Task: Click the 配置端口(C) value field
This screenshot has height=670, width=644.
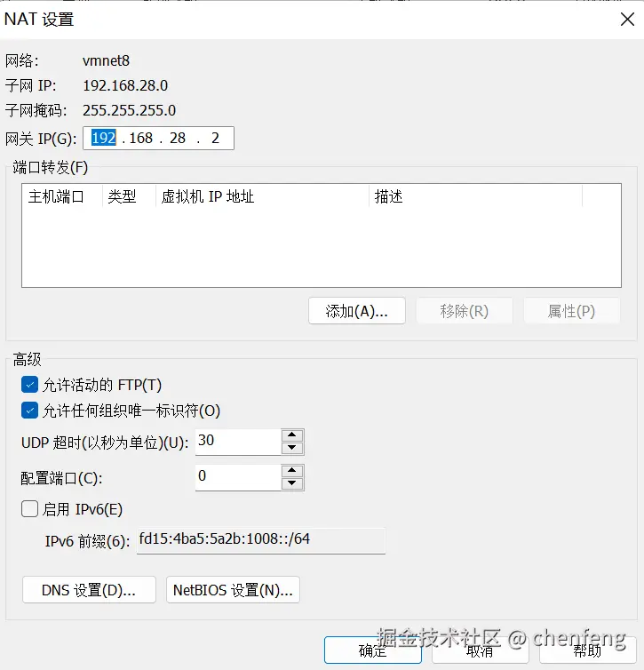Action: (x=238, y=477)
